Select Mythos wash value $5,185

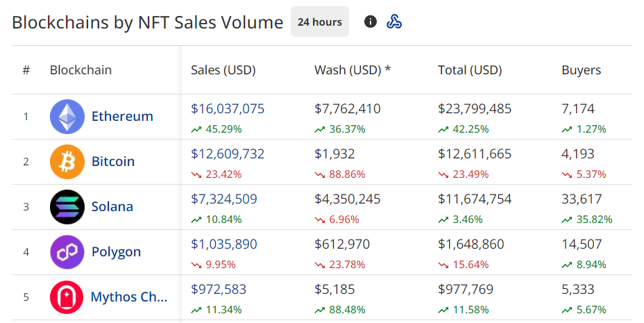pyautogui.click(x=334, y=290)
